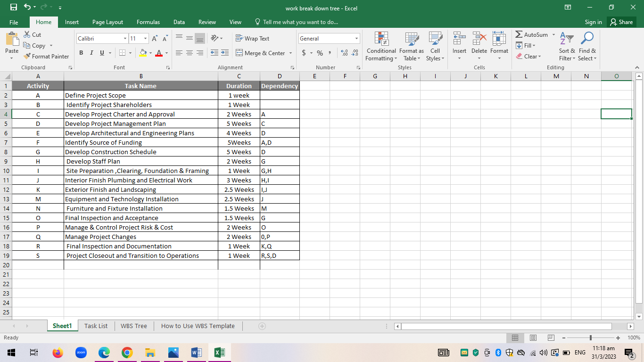Screen dimensions: 644x362
Task: Select the Task List sheet tab
Action: [x=96, y=326]
